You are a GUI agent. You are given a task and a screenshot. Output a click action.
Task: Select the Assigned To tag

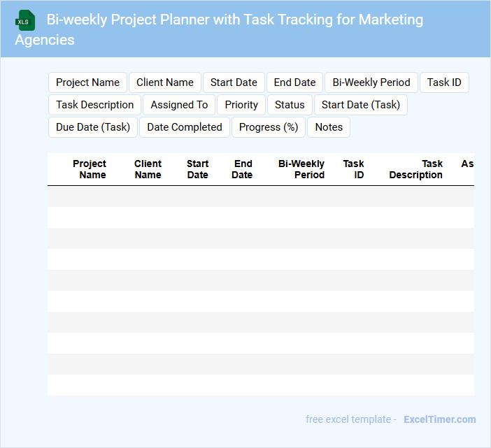pos(179,105)
